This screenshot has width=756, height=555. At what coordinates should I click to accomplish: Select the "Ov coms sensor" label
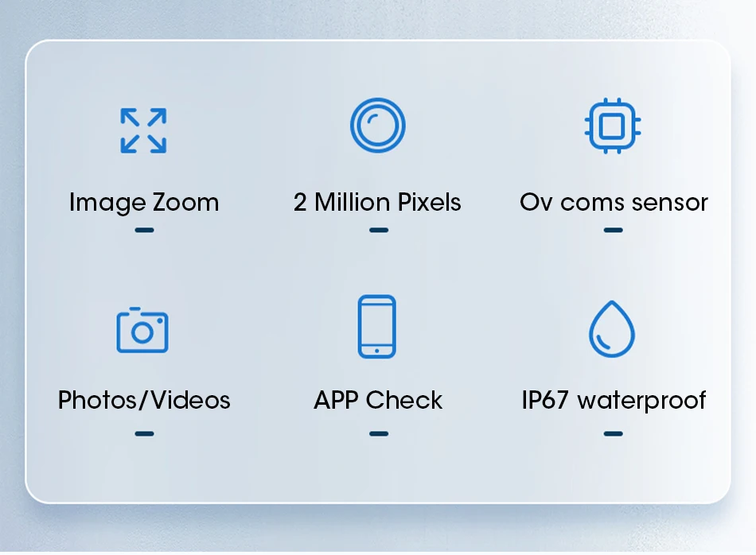point(614,202)
